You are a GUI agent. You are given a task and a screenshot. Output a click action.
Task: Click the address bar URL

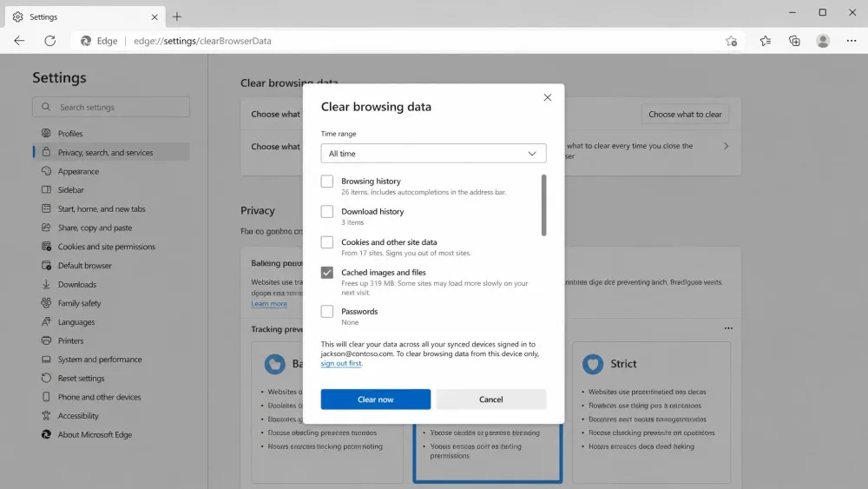(x=202, y=41)
